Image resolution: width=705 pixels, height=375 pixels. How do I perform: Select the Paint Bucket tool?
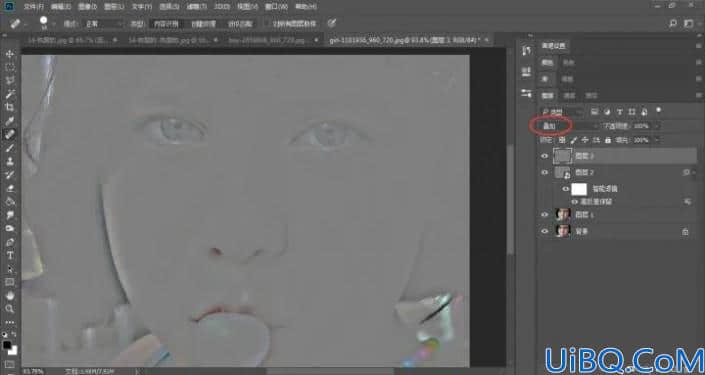coord(10,201)
